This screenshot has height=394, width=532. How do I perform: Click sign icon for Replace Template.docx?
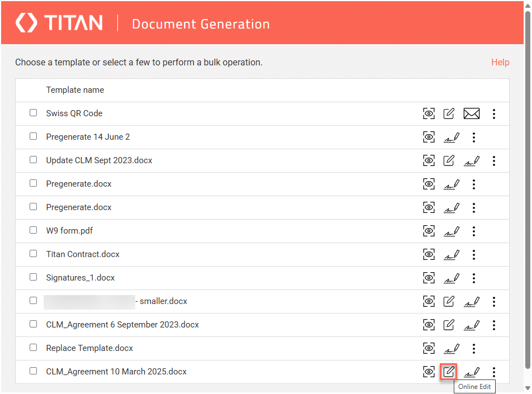click(x=451, y=349)
